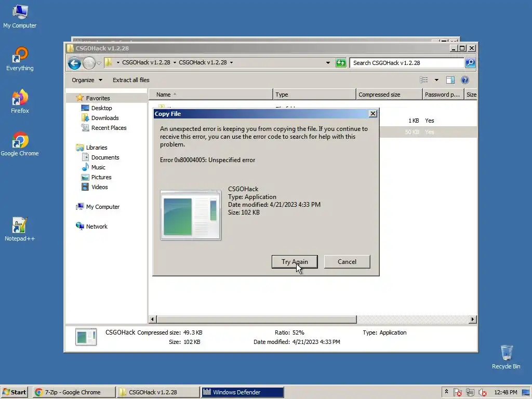
Task: Toggle the preview pane icon
Action: [x=450, y=80]
